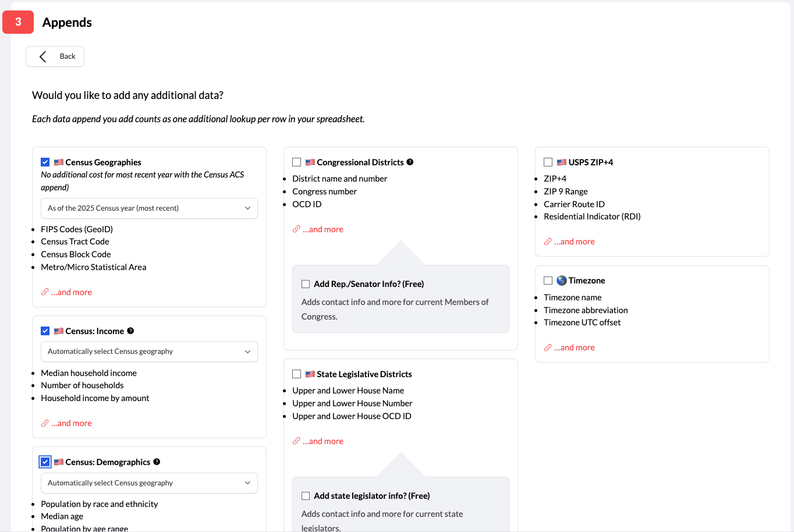Click the red step 3 badge
Viewport: 794px width, 532px height.
(x=17, y=22)
